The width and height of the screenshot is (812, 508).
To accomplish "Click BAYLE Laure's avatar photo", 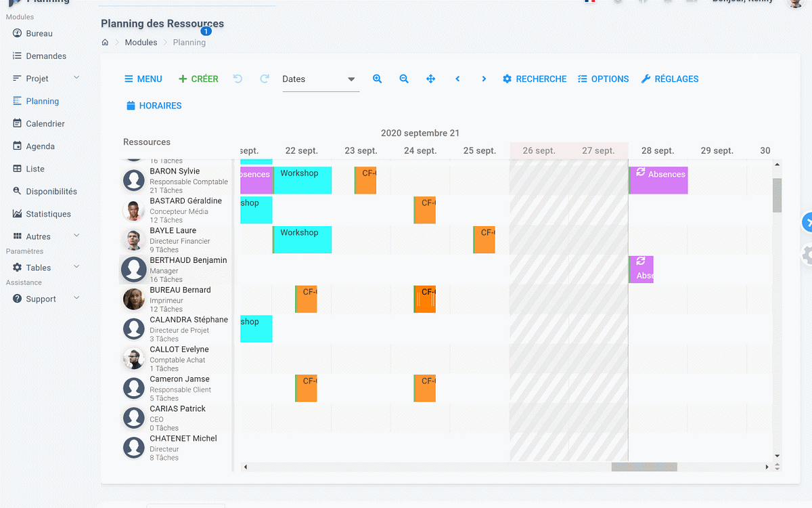I will pos(134,240).
